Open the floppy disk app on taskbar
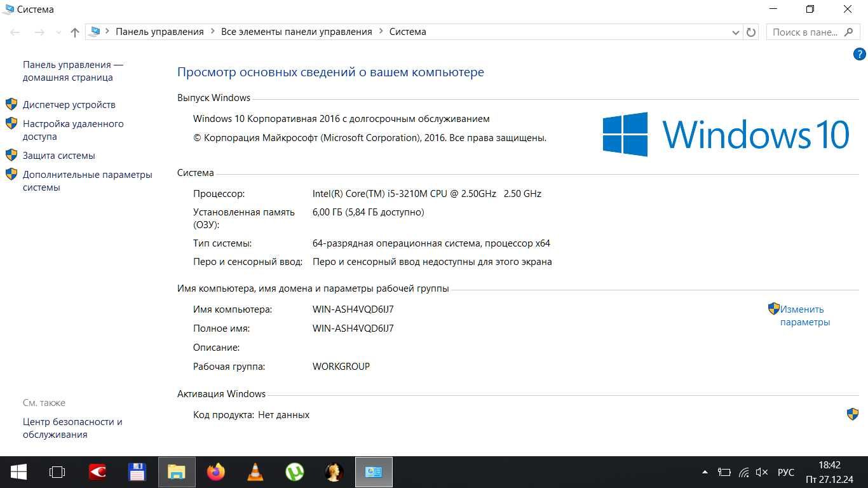The image size is (868, 488). coord(137,472)
